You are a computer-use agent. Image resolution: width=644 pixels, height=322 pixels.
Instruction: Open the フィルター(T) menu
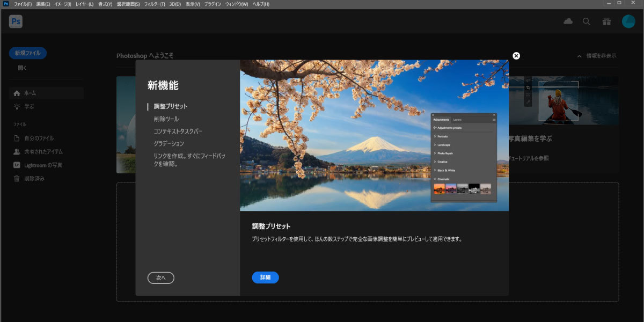coord(155,4)
